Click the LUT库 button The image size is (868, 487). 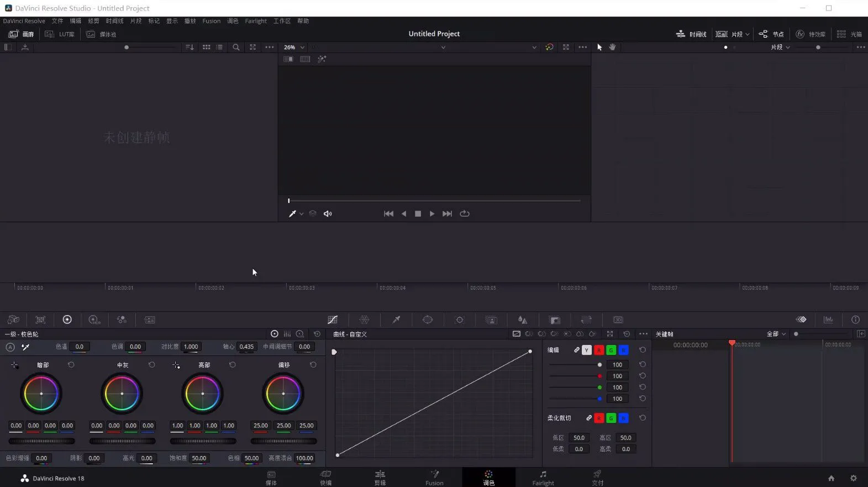coord(60,34)
